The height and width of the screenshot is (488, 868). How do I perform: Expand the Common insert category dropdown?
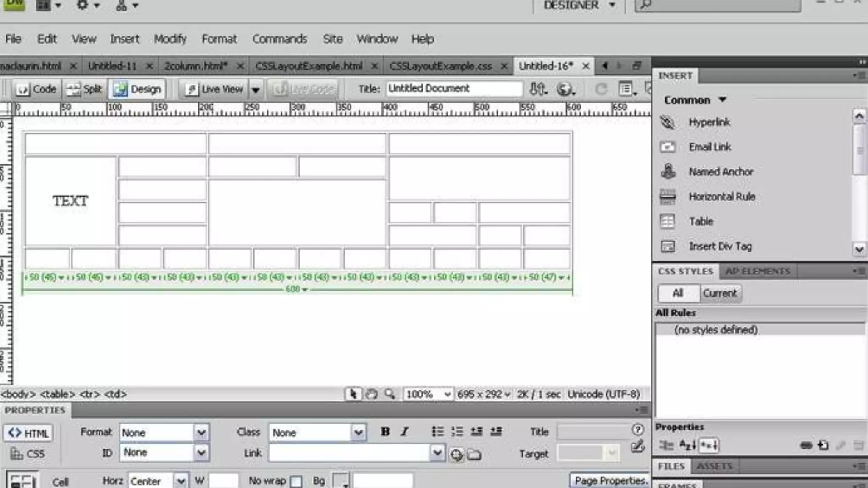pos(722,100)
